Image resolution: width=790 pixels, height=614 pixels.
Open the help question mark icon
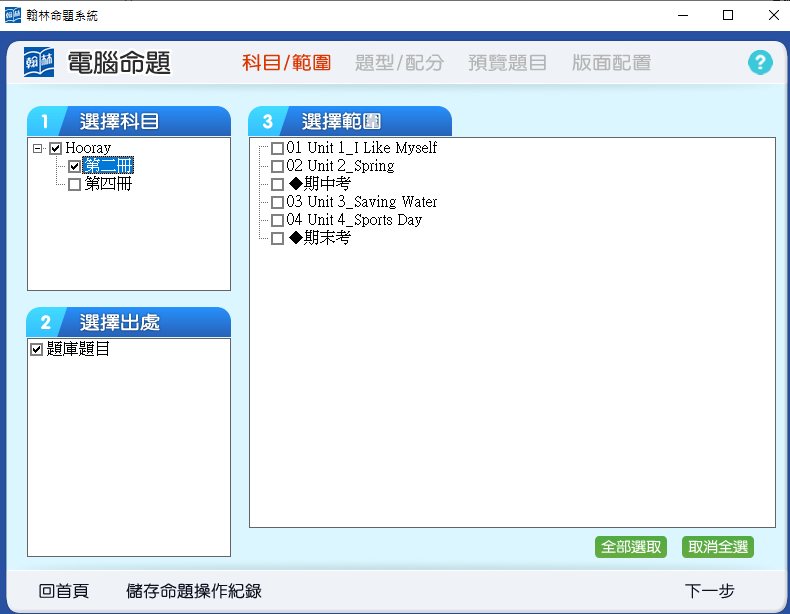coord(760,62)
